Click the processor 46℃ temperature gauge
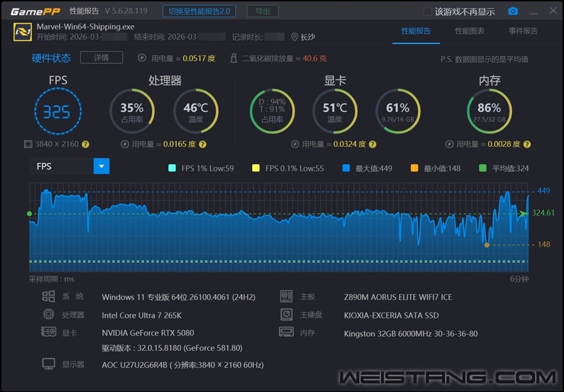Image resolution: width=564 pixels, height=392 pixels. pyautogui.click(x=196, y=111)
